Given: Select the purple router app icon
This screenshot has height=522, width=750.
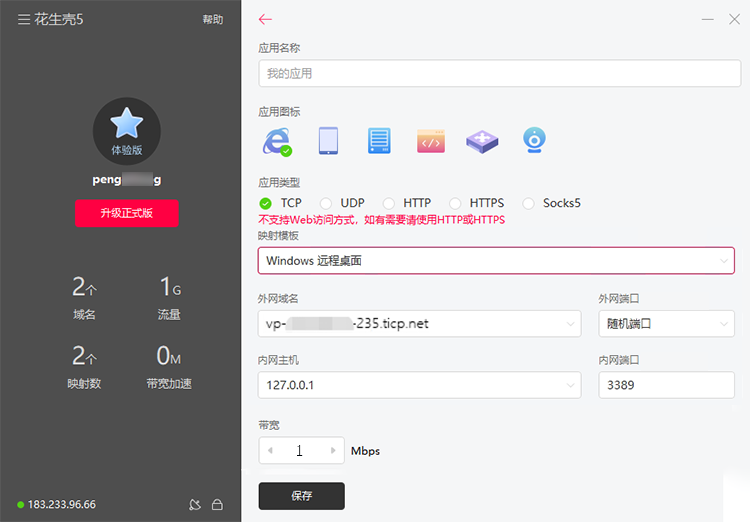Looking at the screenshot, I should tap(482, 142).
